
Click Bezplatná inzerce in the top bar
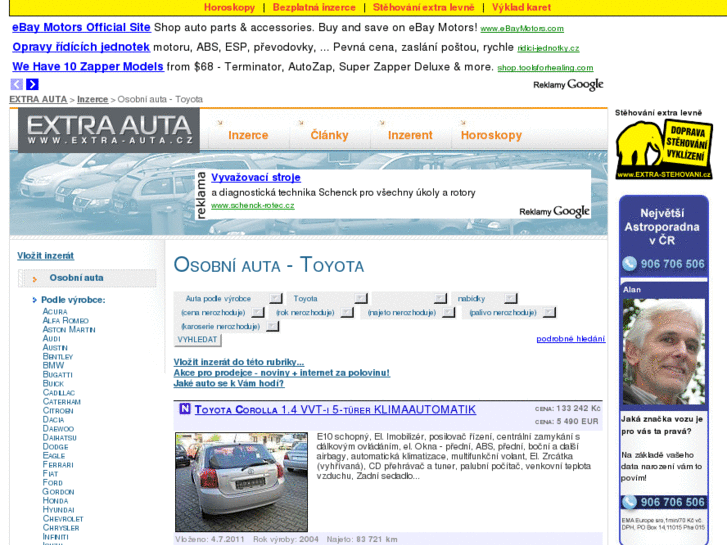314,7
